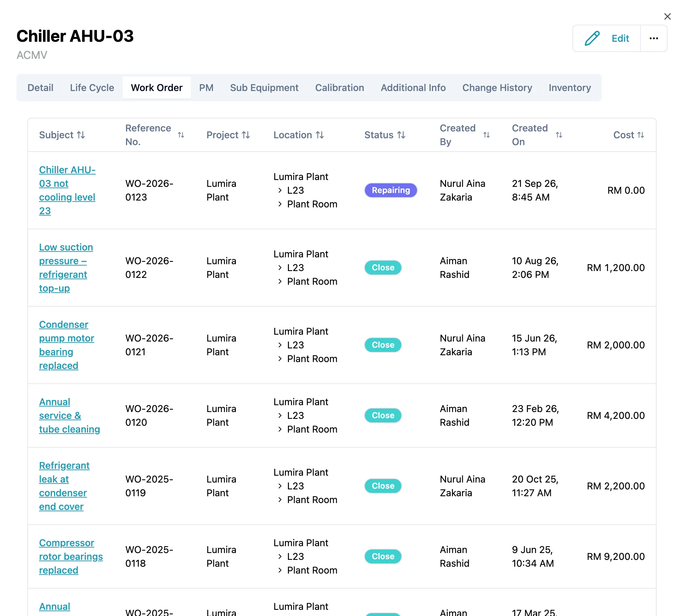Viewport: 684px width, 616px height.
Task: Open the more options ellipsis menu
Action: click(654, 38)
